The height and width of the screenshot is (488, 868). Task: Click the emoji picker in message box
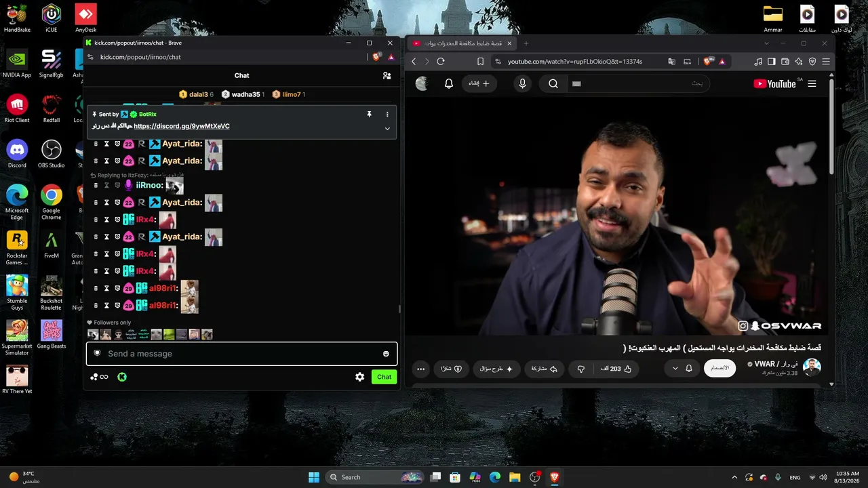tap(386, 354)
